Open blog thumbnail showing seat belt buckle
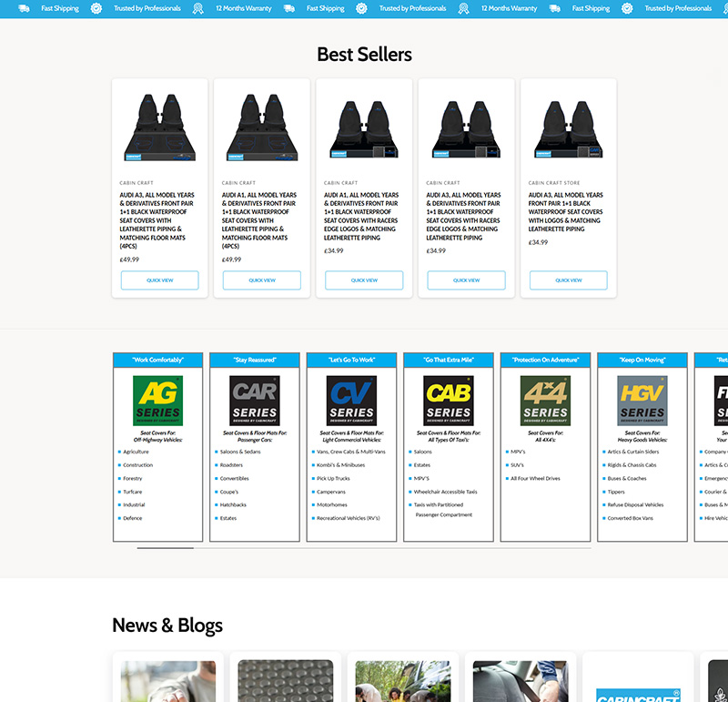This screenshot has width=728, height=702. (x=521, y=681)
